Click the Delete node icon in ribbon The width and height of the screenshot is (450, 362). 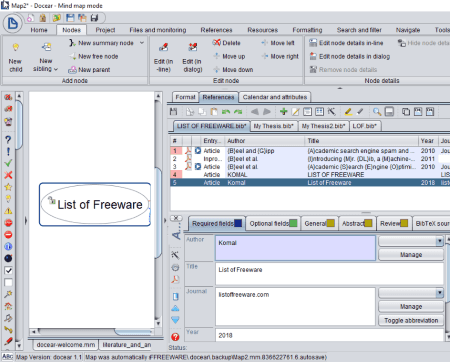pyautogui.click(x=217, y=43)
